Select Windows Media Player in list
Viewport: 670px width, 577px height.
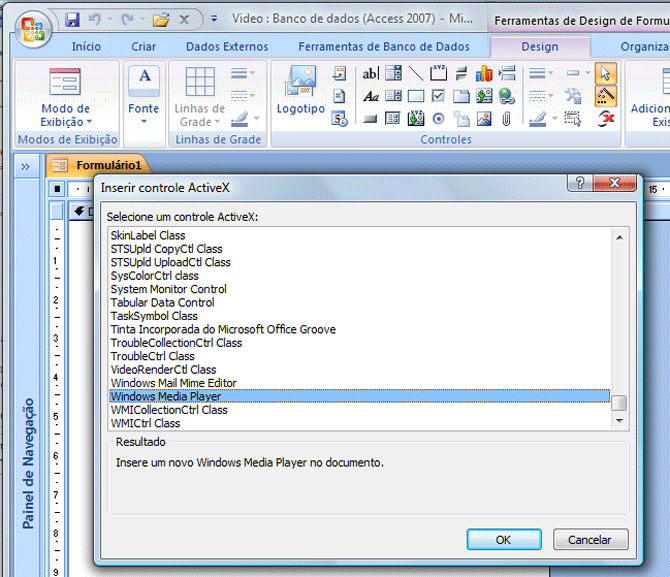coord(359,396)
